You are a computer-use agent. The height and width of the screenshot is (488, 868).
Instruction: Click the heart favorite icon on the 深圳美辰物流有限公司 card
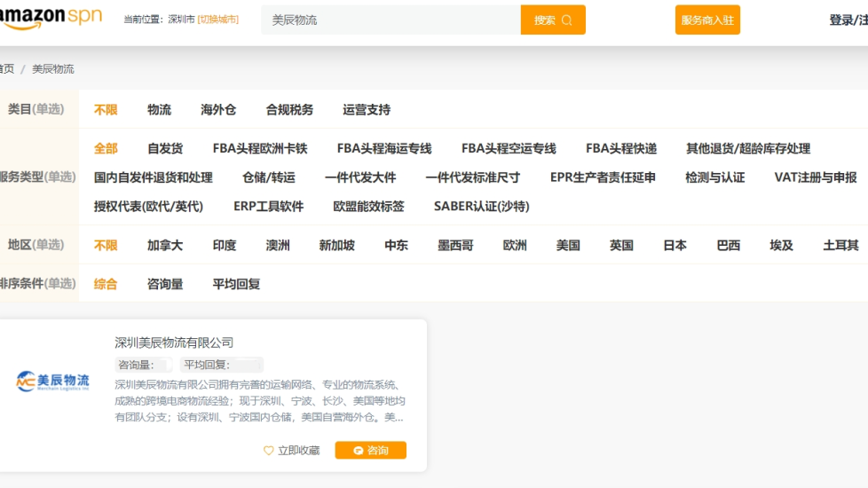point(269,451)
